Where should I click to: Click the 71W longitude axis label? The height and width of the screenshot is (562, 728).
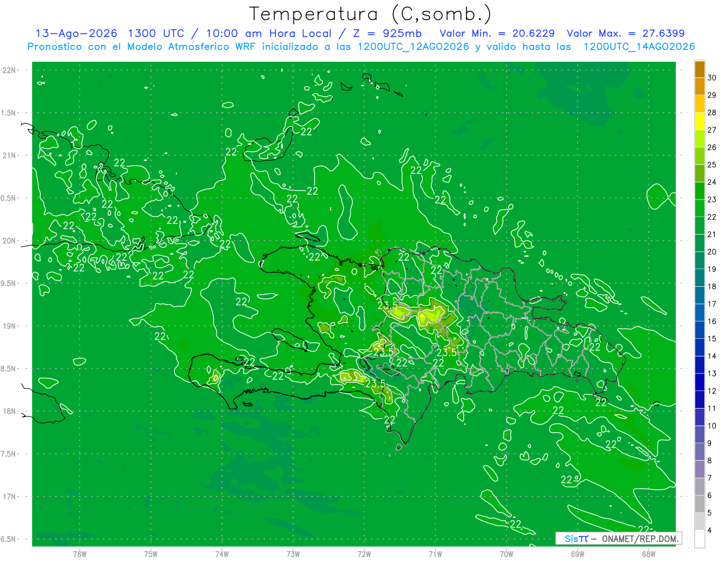(x=435, y=554)
